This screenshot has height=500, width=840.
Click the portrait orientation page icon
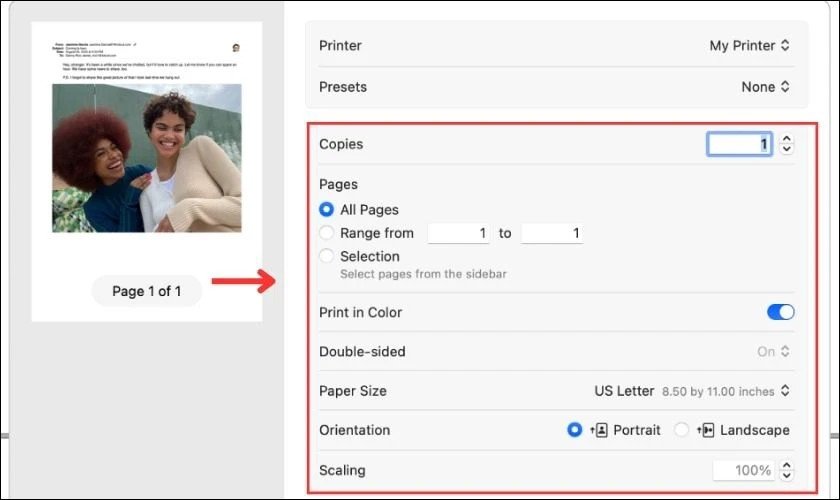[x=599, y=430]
